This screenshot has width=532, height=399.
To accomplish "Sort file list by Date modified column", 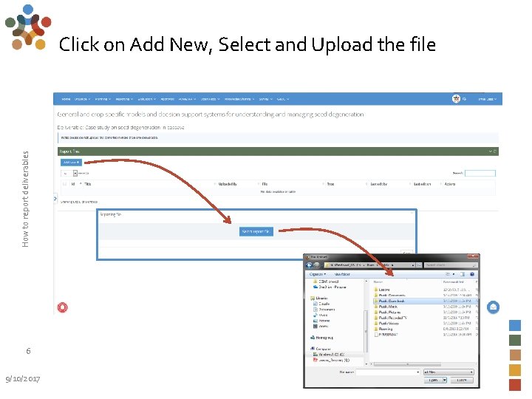I will coord(453,282).
